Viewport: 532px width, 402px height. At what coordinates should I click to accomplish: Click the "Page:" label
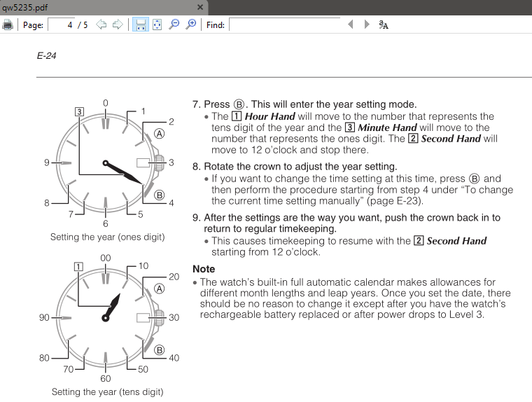tap(33, 25)
